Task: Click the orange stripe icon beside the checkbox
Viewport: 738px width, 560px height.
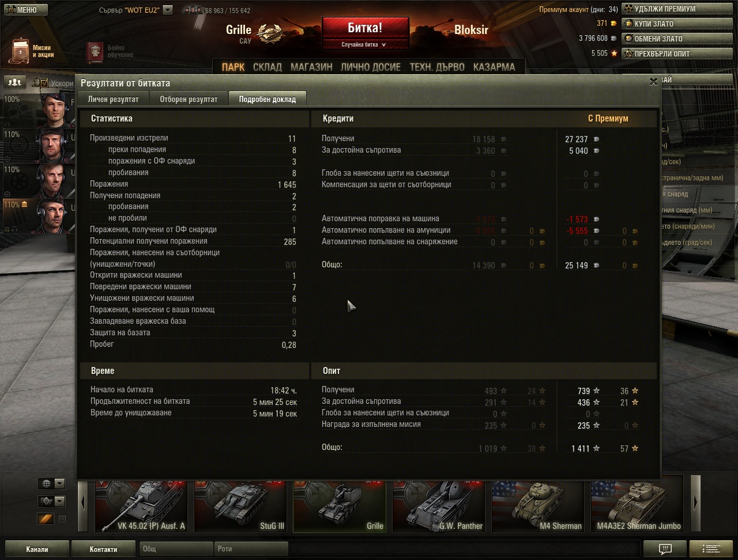Action: coord(45,519)
